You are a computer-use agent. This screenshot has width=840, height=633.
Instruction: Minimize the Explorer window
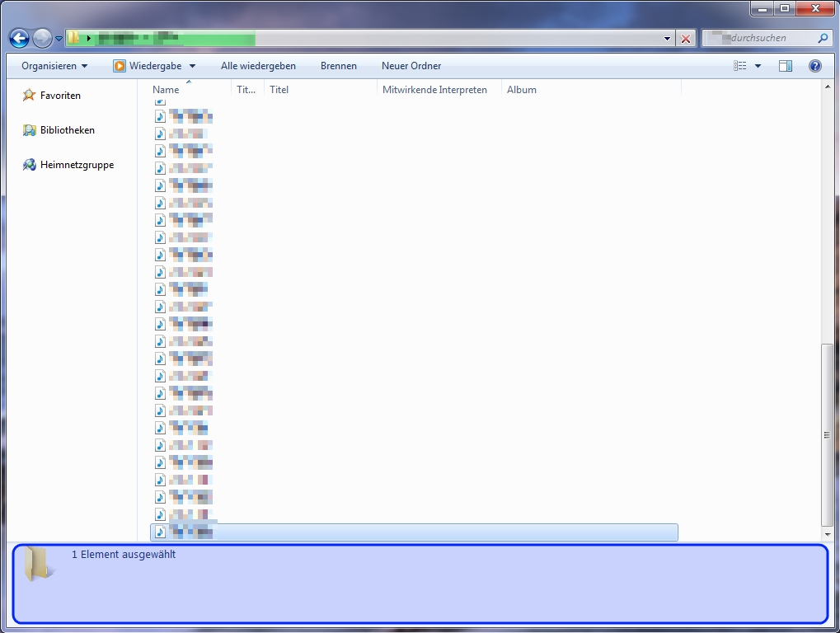click(x=762, y=8)
